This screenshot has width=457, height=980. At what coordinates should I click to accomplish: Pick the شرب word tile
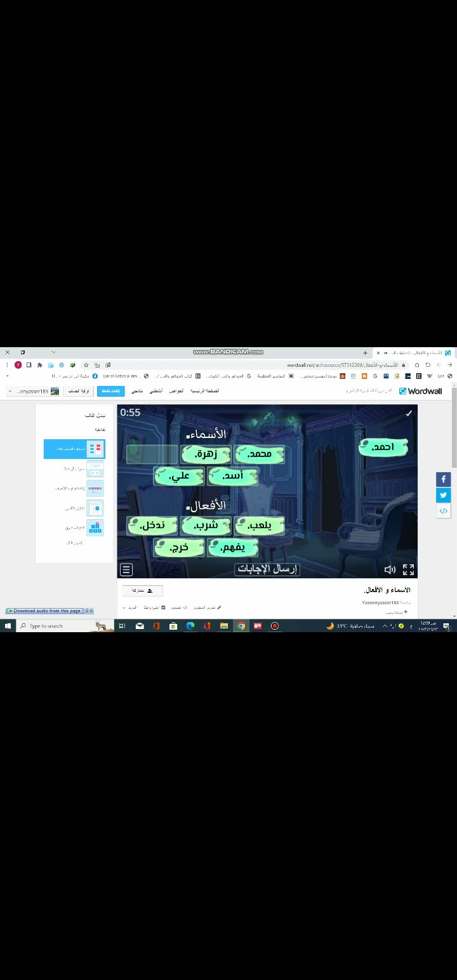coord(206,525)
